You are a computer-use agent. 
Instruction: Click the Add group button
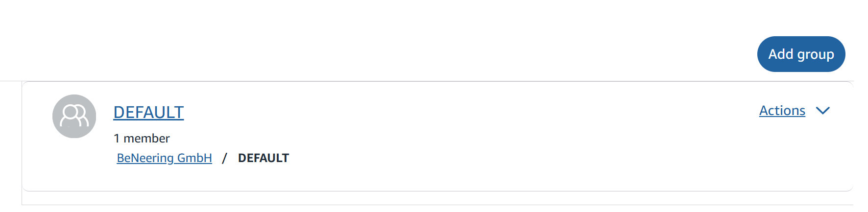(801, 54)
